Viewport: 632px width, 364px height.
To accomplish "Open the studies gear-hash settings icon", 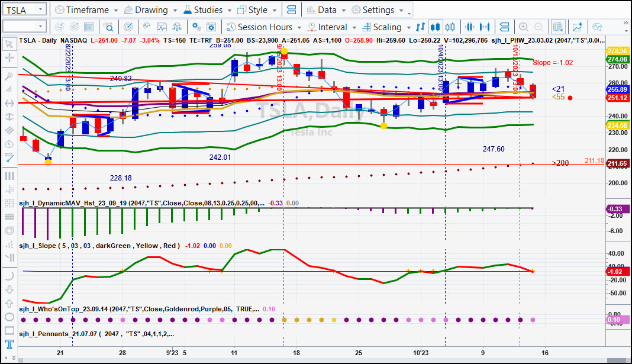I will [196, 27].
